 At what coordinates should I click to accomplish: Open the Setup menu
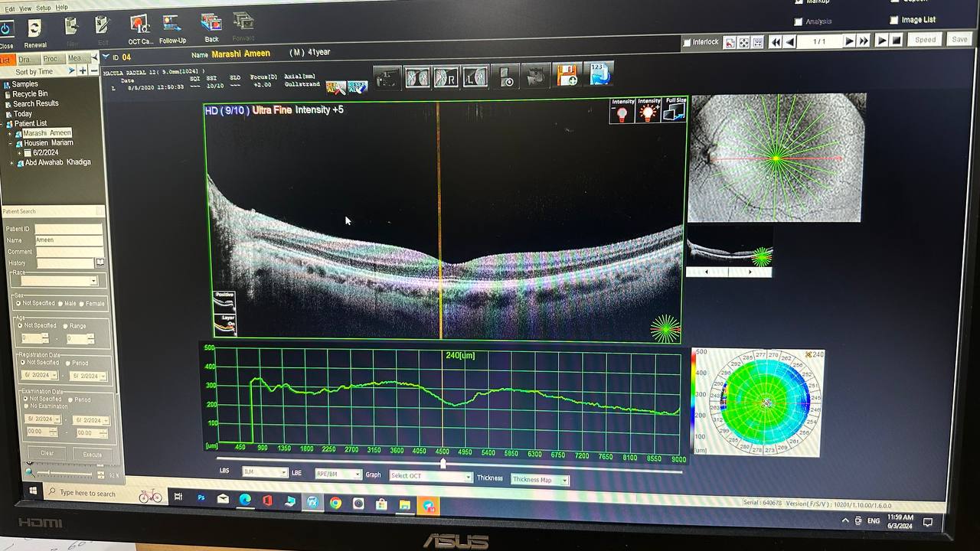[x=44, y=8]
